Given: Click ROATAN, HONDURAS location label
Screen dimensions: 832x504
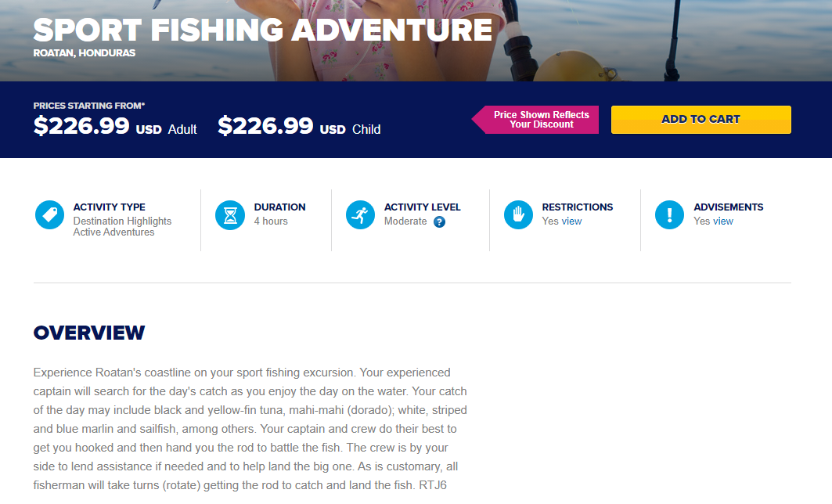Looking at the screenshot, I should tap(84, 53).
